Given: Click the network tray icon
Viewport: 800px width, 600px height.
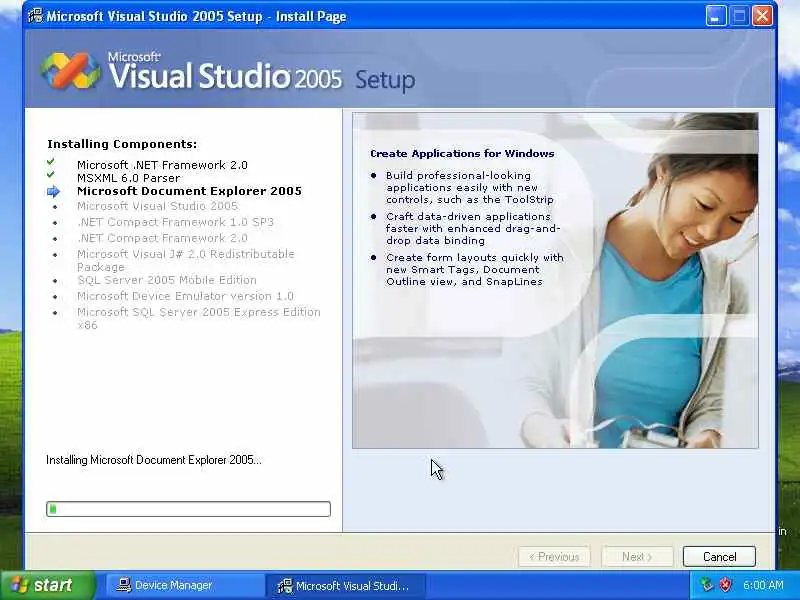Looking at the screenshot, I should 707,585.
